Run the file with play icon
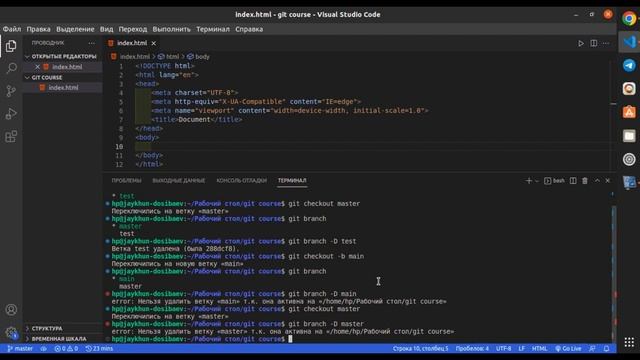 (x=580, y=43)
